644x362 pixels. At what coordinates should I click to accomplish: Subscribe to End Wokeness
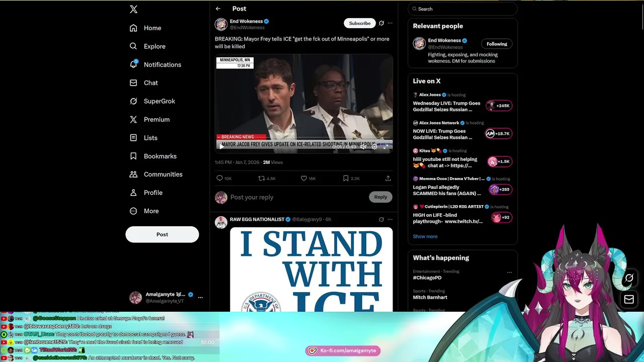pyautogui.click(x=360, y=23)
